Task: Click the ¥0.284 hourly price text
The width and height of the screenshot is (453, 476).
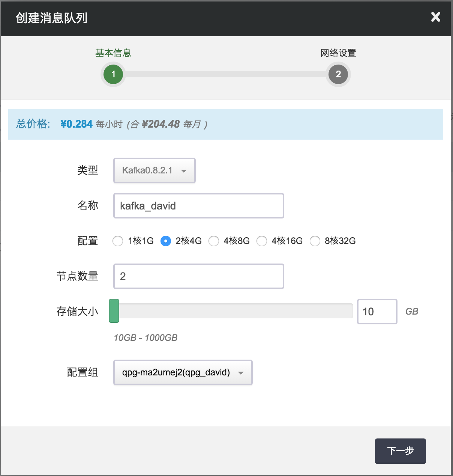Action: coord(76,124)
